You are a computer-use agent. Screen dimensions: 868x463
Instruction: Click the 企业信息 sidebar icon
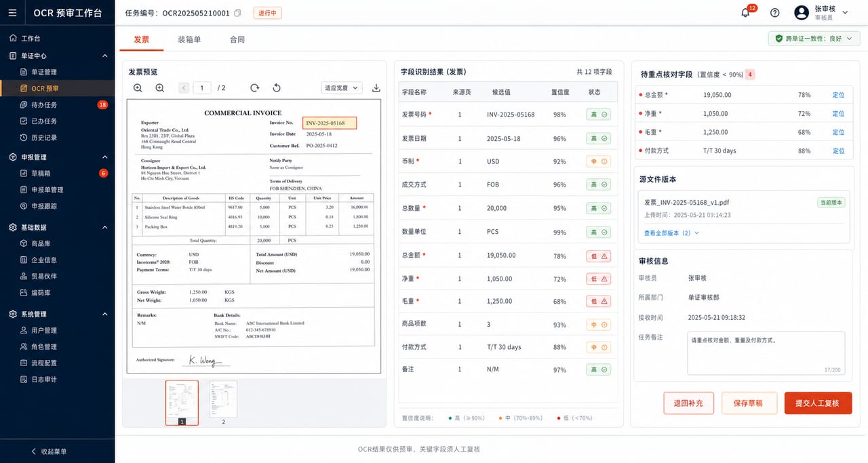coord(24,260)
